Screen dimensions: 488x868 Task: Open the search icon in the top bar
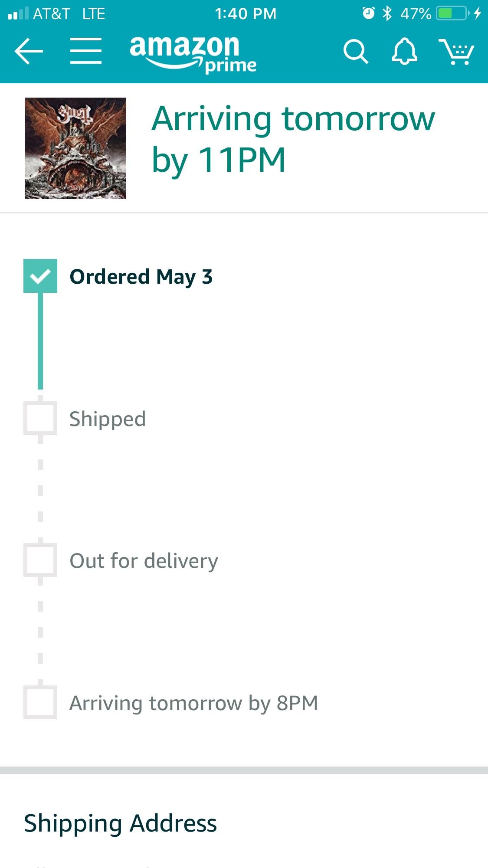click(x=357, y=51)
